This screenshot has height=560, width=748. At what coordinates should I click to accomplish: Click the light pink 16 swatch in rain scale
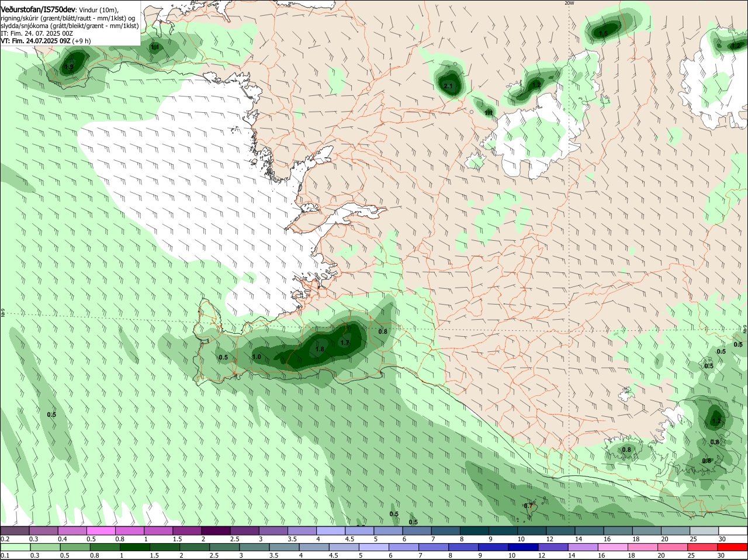click(614, 547)
